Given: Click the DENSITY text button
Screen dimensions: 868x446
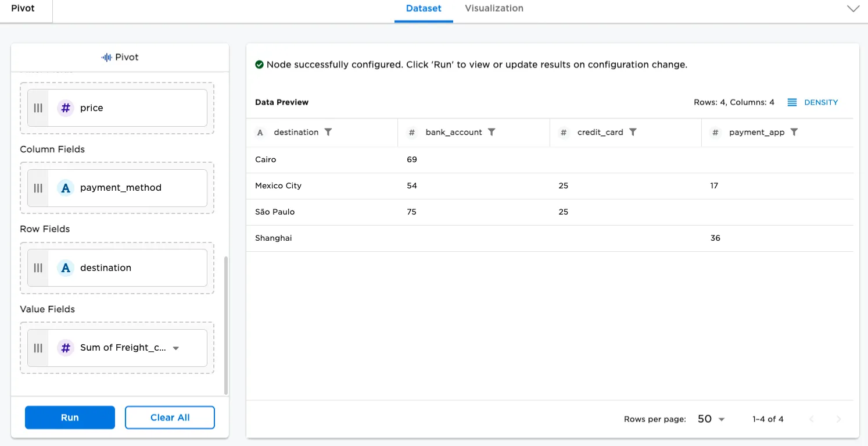Looking at the screenshot, I should [821, 102].
